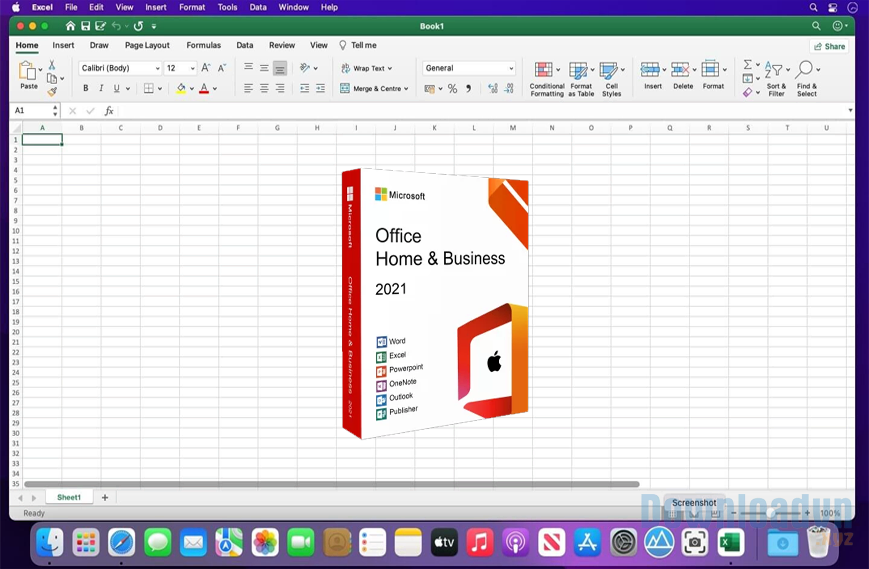Align text left
The image size is (869, 569).
click(x=248, y=88)
